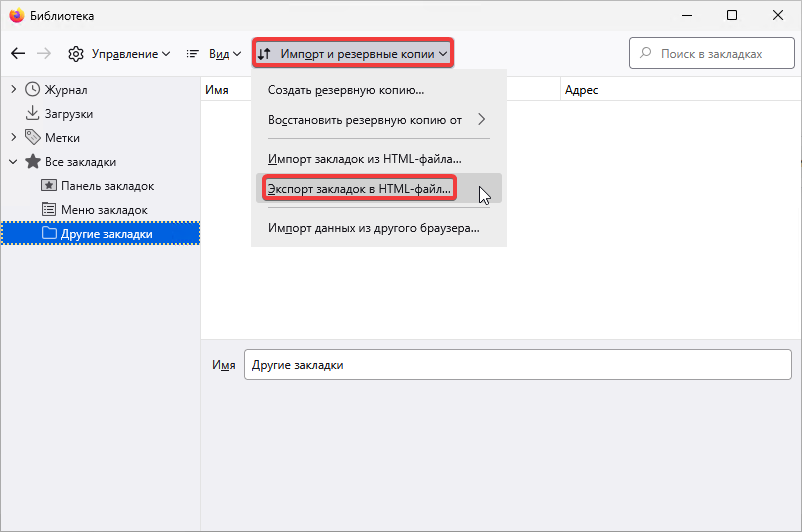Click the Имя text field
Viewport: 802px width, 532px height.
tap(517, 365)
